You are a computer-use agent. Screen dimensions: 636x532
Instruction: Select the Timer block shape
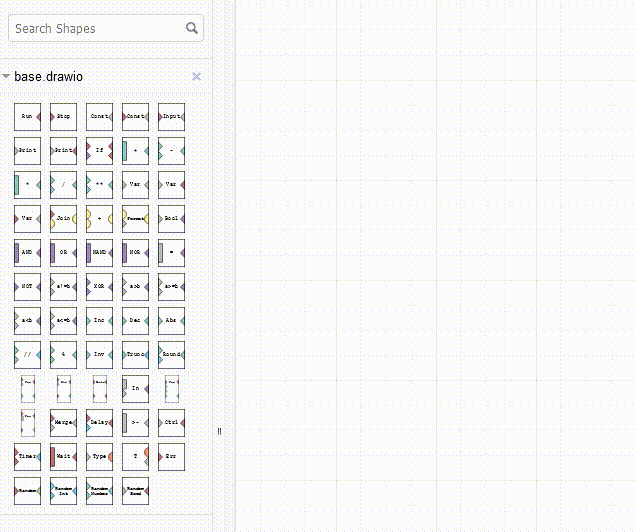[x=27, y=457]
